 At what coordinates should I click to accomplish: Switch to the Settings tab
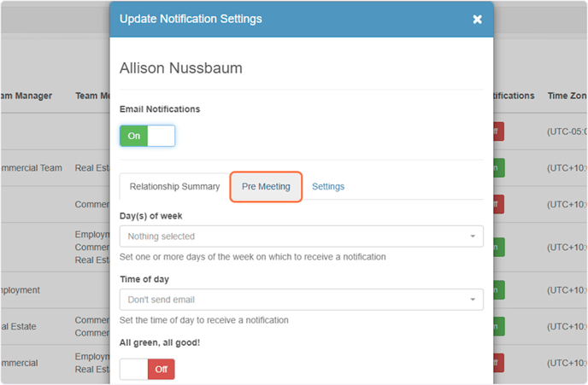point(328,186)
